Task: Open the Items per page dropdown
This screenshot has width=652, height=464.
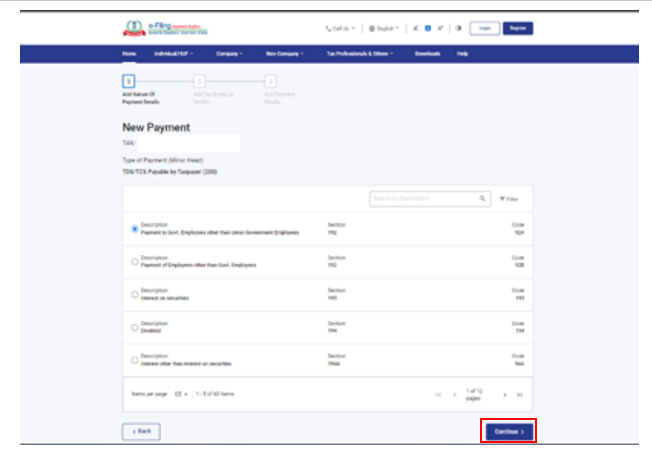Action: coord(181,394)
